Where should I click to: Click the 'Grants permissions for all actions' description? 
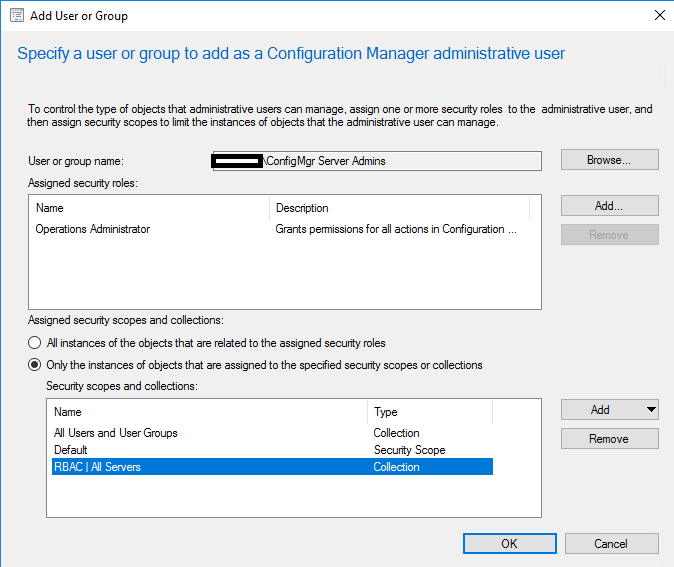[x=396, y=229]
